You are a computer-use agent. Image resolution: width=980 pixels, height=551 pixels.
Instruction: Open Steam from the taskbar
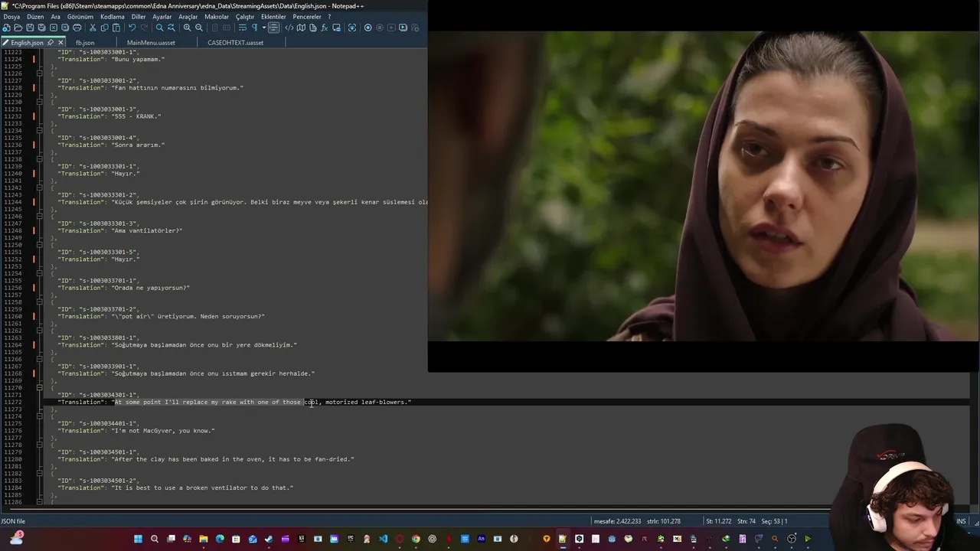pos(268,539)
